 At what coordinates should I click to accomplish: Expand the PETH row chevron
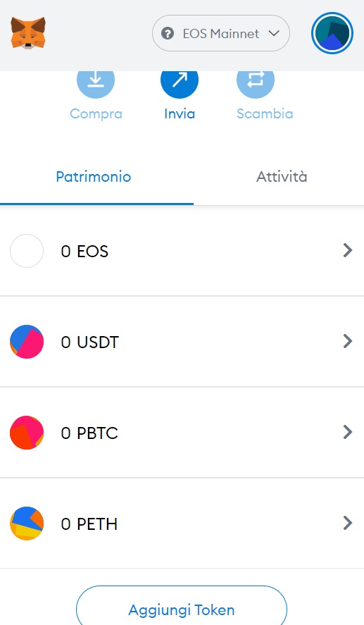348,523
